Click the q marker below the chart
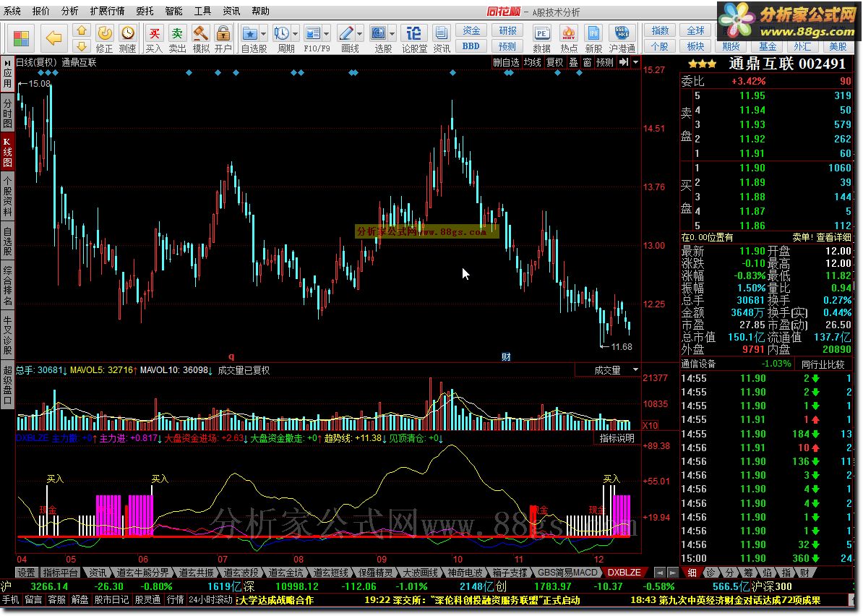 coord(231,356)
